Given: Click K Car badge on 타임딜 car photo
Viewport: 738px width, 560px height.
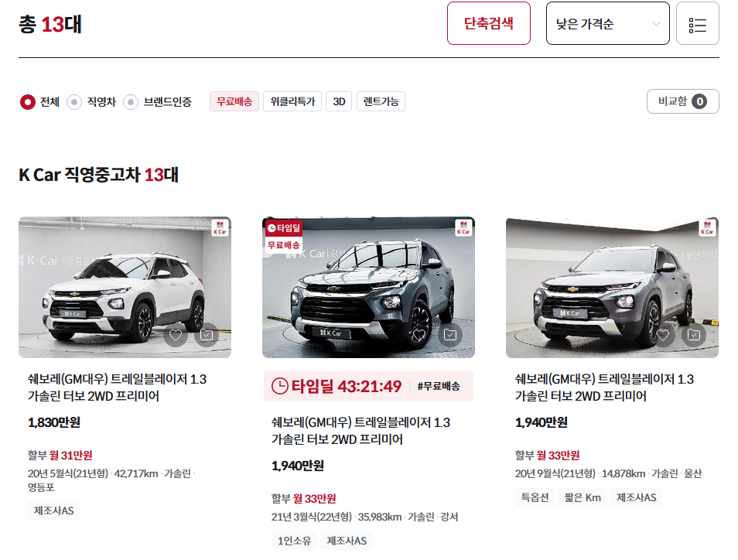Looking at the screenshot, I should point(463,227).
